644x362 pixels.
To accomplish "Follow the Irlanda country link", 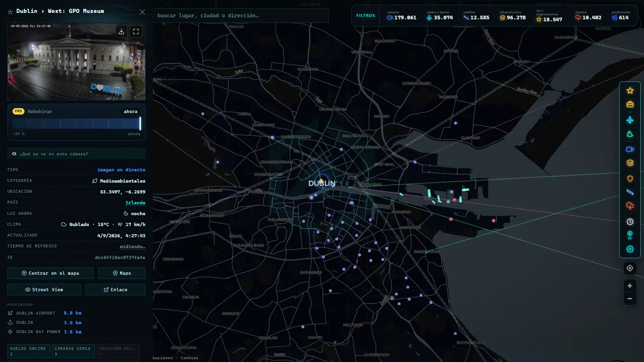I will (x=135, y=203).
